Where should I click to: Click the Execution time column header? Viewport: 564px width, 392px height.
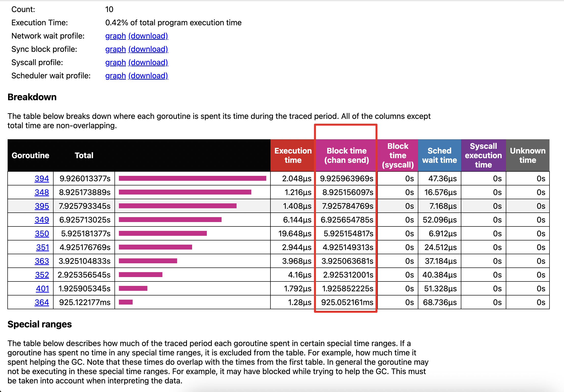coord(293,155)
